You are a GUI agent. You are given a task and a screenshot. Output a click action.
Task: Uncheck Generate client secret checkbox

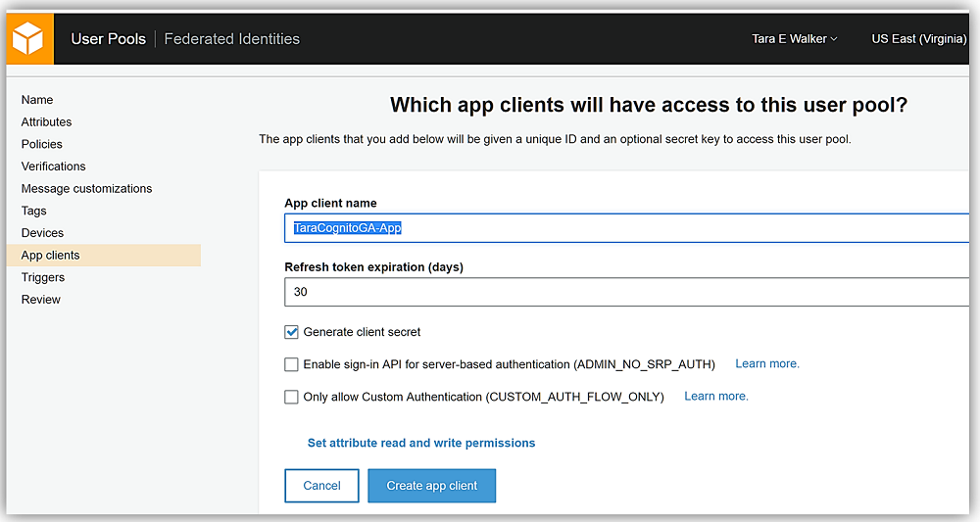pos(292,332)
